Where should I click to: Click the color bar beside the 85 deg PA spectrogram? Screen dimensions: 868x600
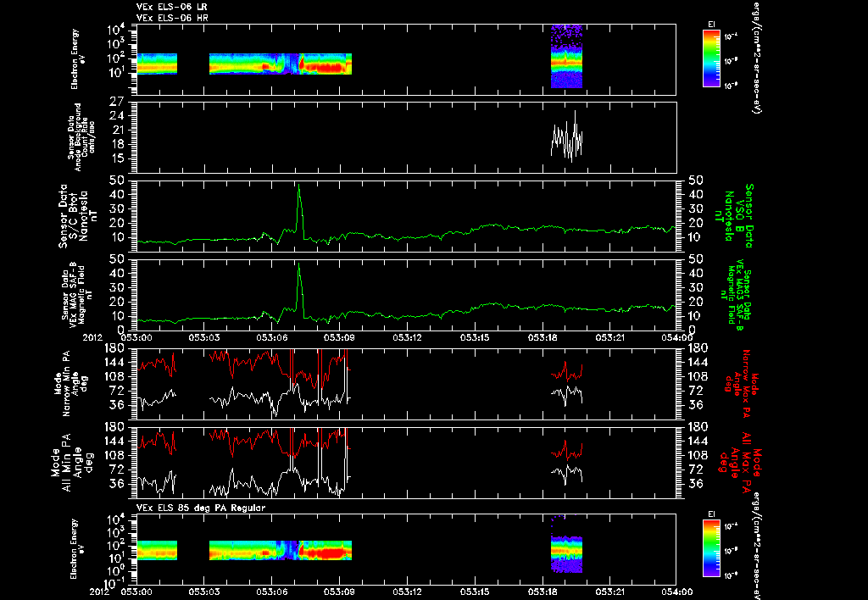tap(711, 548)
